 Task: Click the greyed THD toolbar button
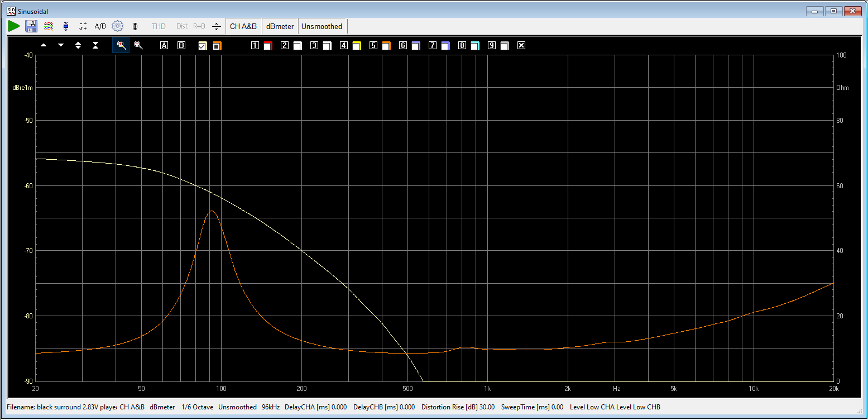pyautogui.click(x=159, y=26)
